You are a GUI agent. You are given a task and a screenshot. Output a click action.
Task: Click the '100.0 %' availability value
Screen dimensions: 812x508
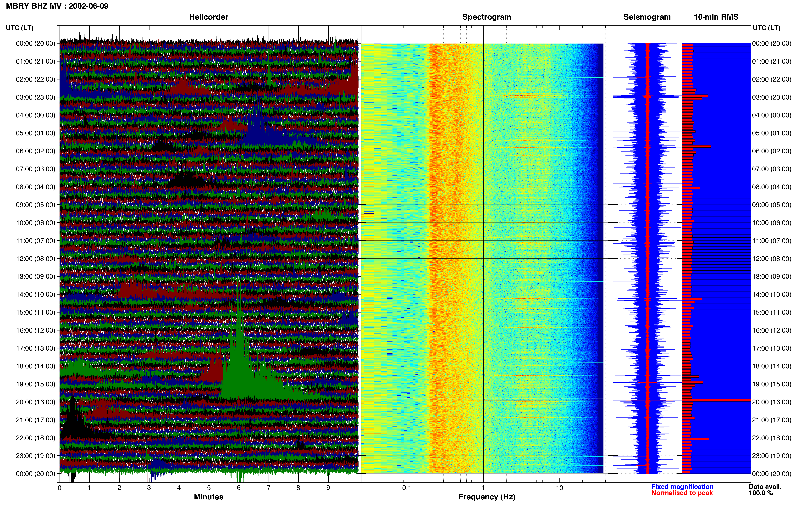(x=761, y=493)
